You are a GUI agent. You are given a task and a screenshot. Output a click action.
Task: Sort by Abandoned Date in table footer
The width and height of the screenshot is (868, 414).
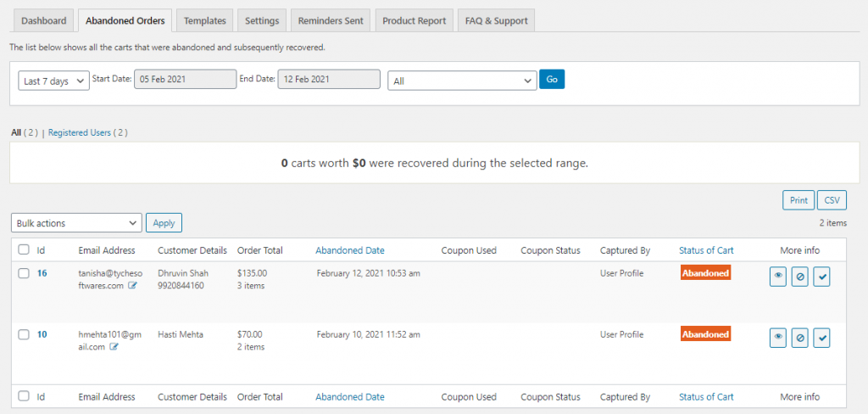[350, 396]
